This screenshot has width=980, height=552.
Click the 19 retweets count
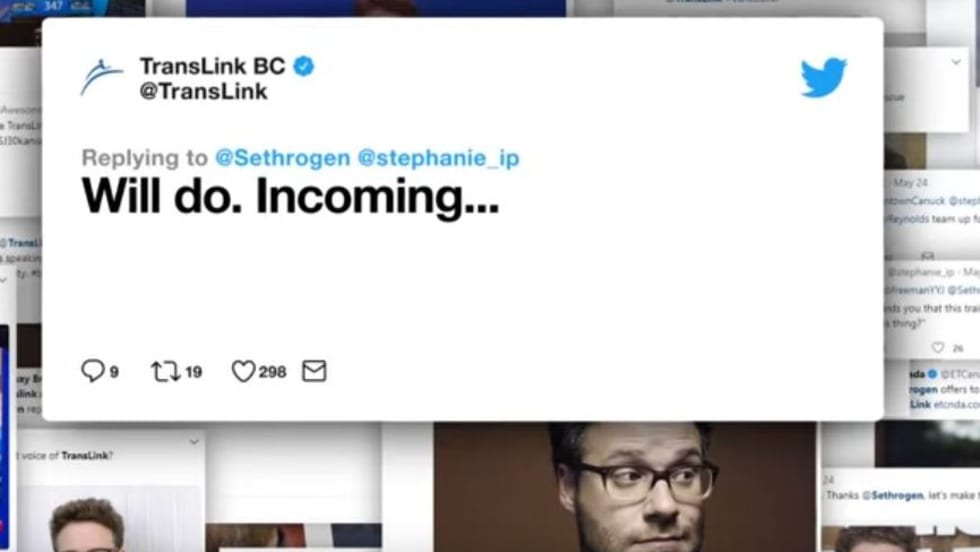tap(194, 372)
